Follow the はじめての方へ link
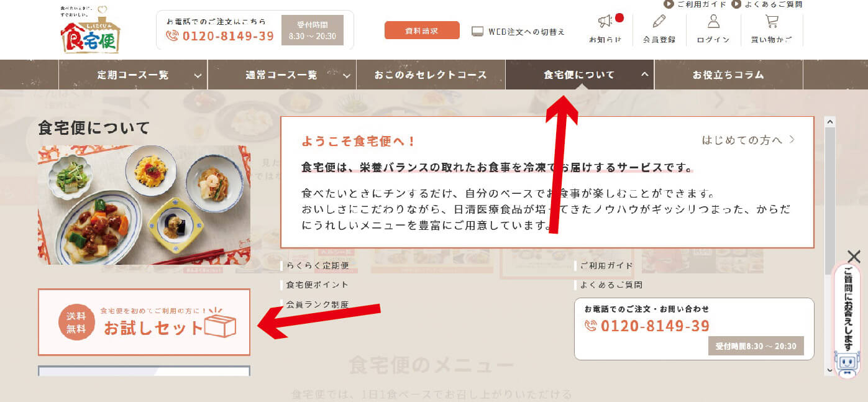The height and width of the screenshot is (402, 868). click(x=748, y=140)
